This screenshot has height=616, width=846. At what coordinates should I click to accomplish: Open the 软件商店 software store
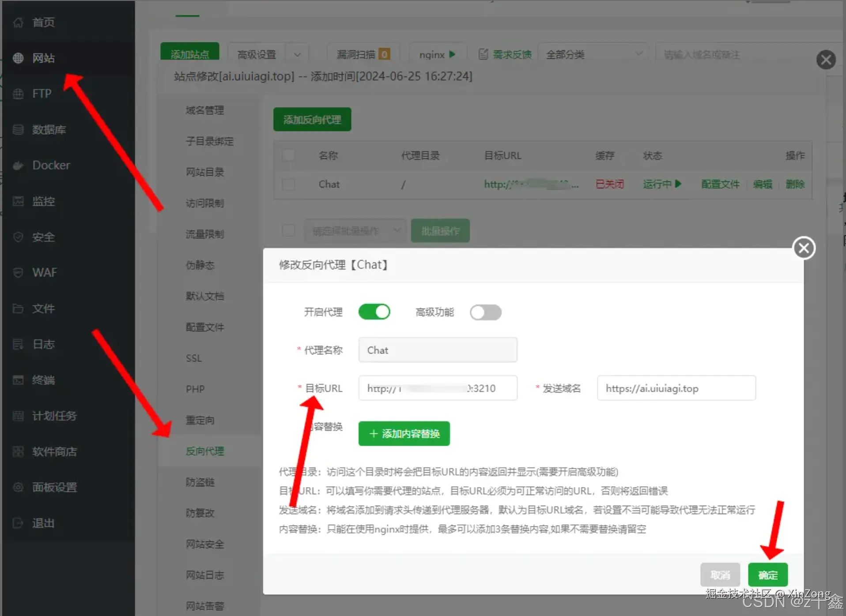pyautogui.click(x=54, y=451)
